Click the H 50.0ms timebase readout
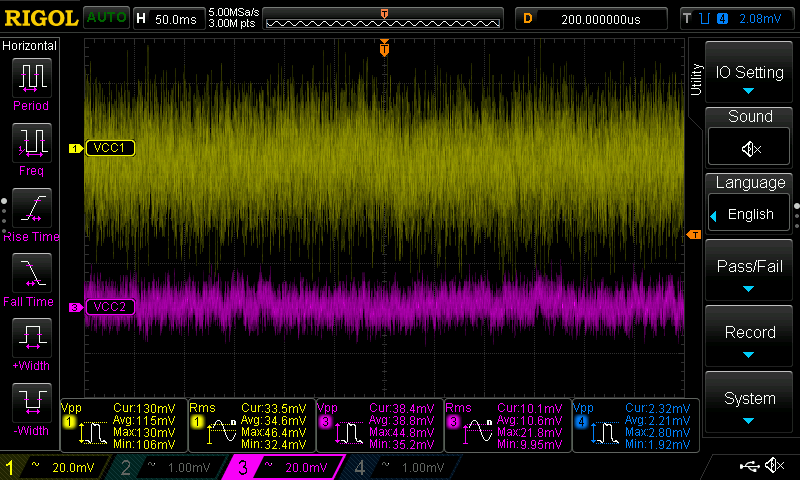 point(169,19)
